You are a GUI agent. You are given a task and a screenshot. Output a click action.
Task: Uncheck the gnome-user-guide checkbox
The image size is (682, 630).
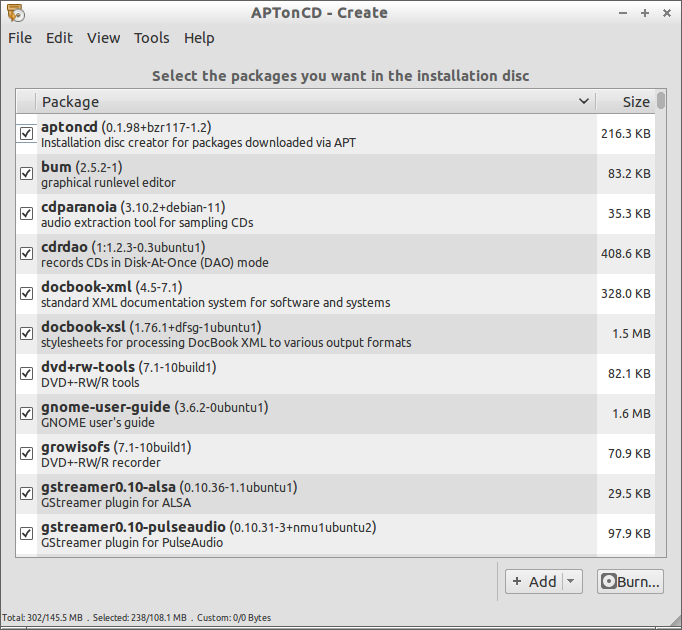27,413
